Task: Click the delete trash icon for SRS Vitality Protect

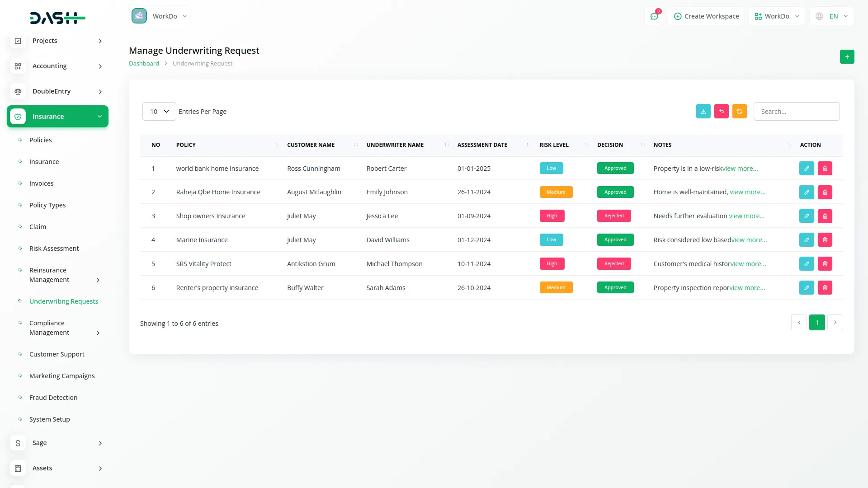Action: tap(825, 263)
